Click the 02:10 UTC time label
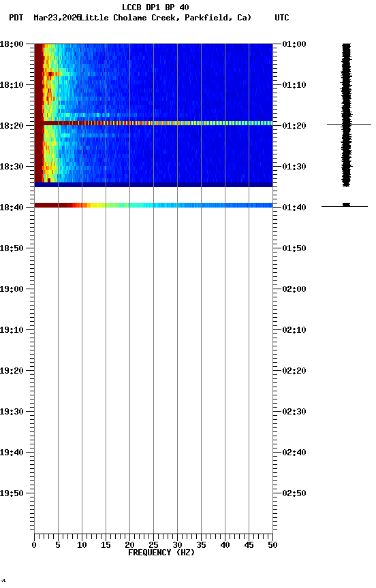 pos(294,330)
